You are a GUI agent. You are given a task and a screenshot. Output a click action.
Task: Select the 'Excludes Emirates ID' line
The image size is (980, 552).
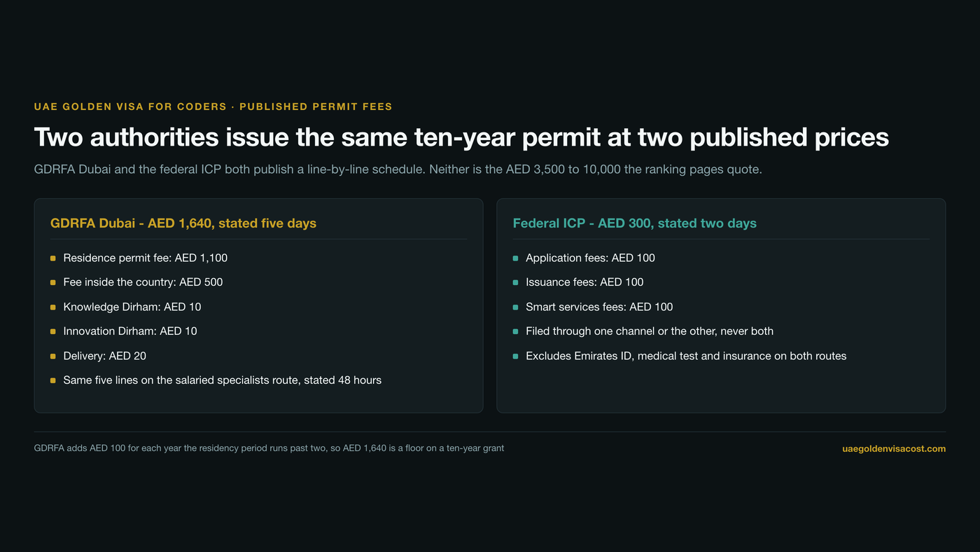(x=686, y=356)
